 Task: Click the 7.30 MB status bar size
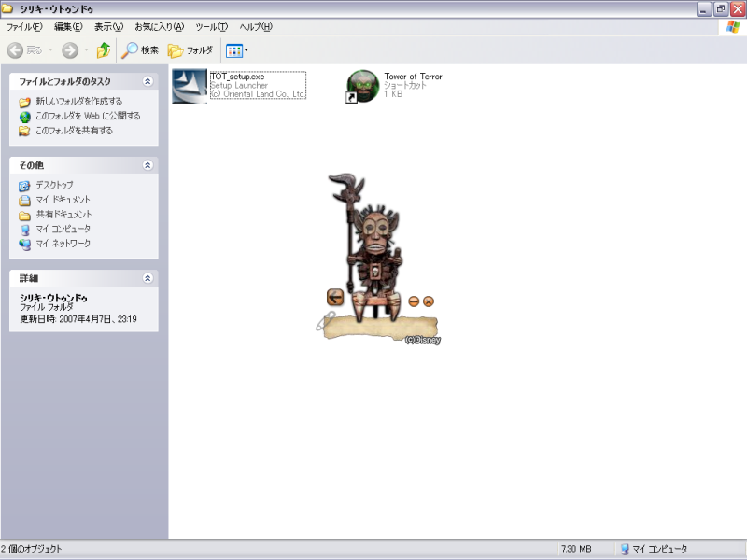pos(575,549)
